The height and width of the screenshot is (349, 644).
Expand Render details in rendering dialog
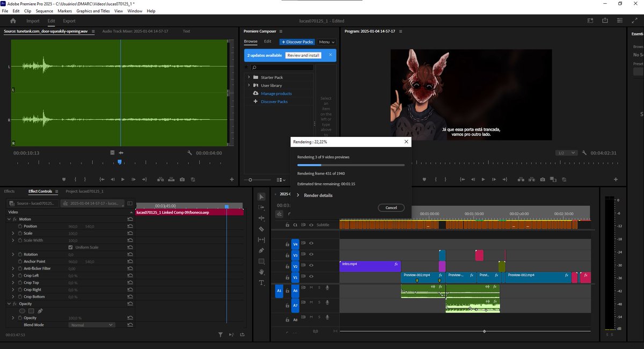click(x=298, y=195)
